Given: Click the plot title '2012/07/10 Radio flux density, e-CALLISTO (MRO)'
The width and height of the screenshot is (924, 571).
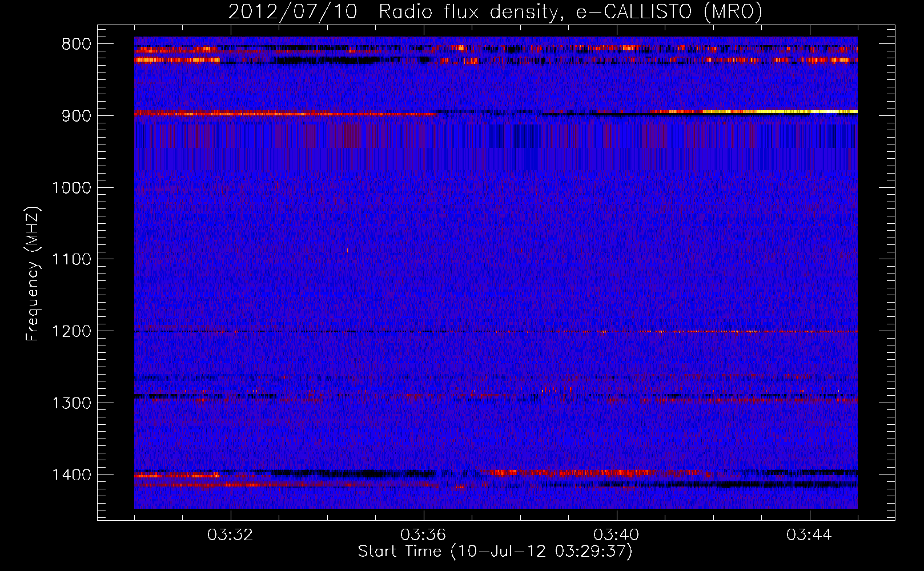Looking at the screenshot, I should 495,12.
